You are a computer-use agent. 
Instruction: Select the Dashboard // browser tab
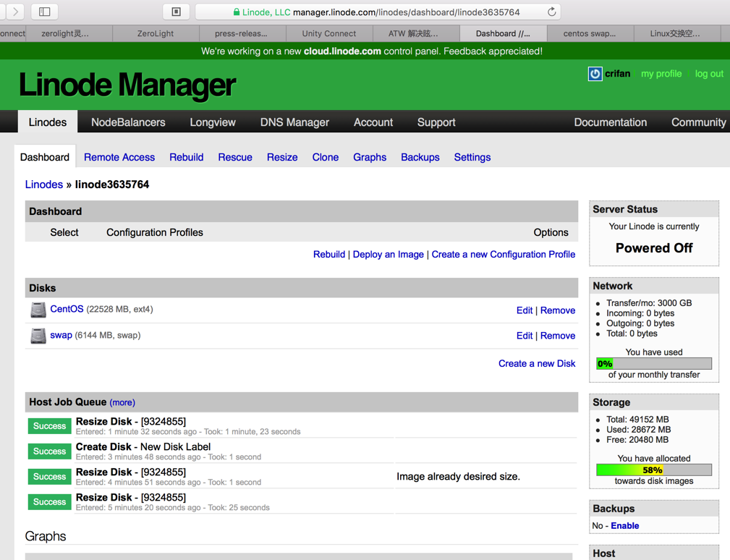(503, 33)
